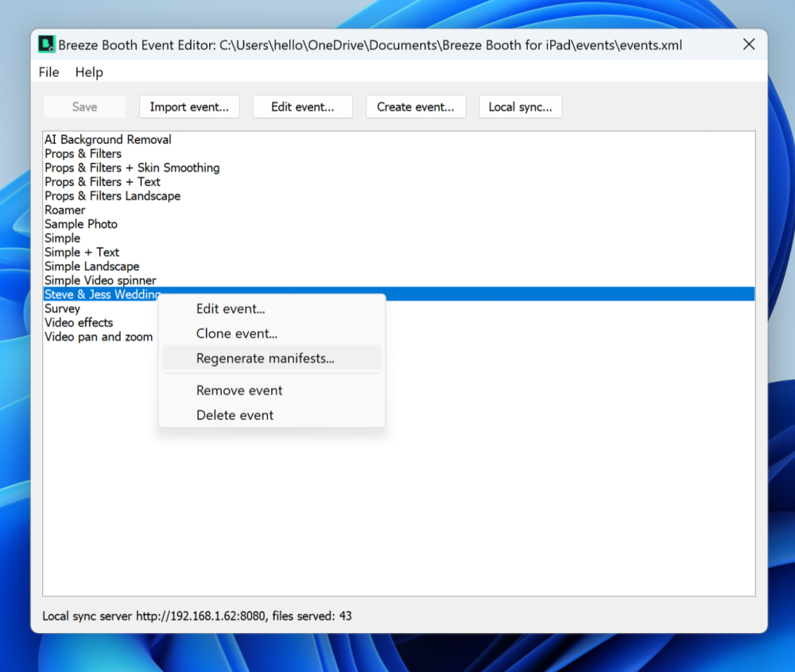This screenshot has height=672, width=795.
Task: Click the Create event... button
Action: coord(416,107)
